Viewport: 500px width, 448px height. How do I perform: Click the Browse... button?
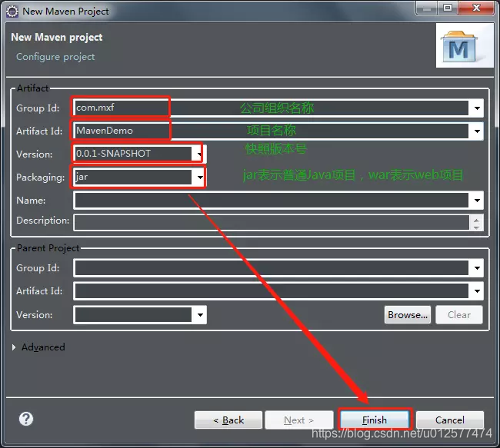coord(408,315)
